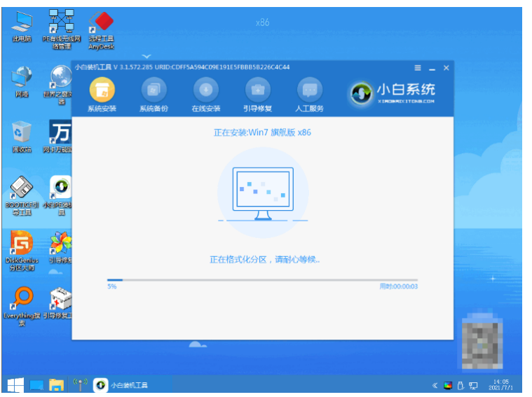Open the PE有线无线网络管理 desktop icon
This screenshot has width=532, height=397.
(x=62, y=29)
